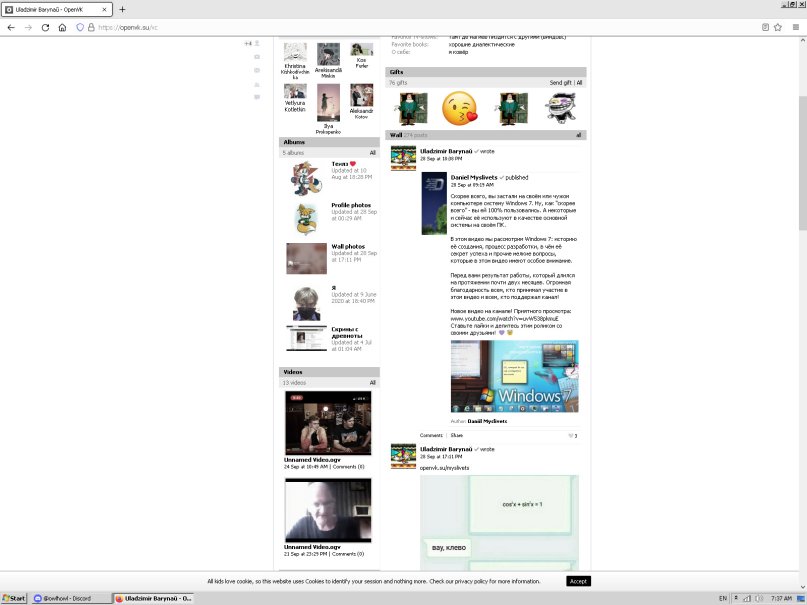
Task: Open the Author: Daniil Myslivets link
Action: [x=487, y=421]
